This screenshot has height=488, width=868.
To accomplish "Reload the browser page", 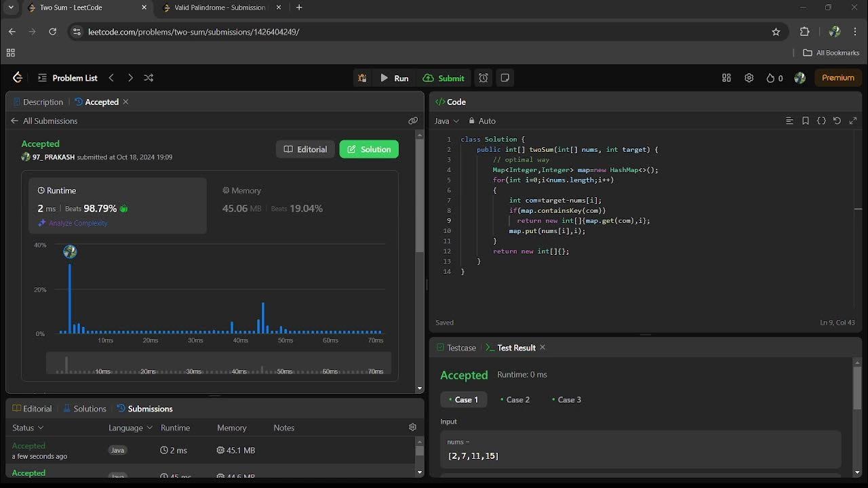I will 53,32.
